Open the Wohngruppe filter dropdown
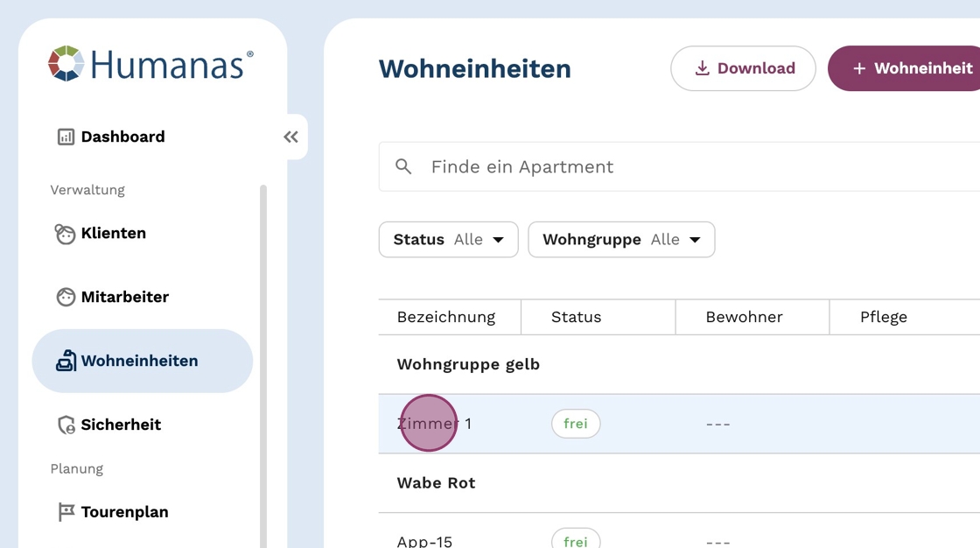Viewport: 980px width, 548px height. tap(621, 240)
